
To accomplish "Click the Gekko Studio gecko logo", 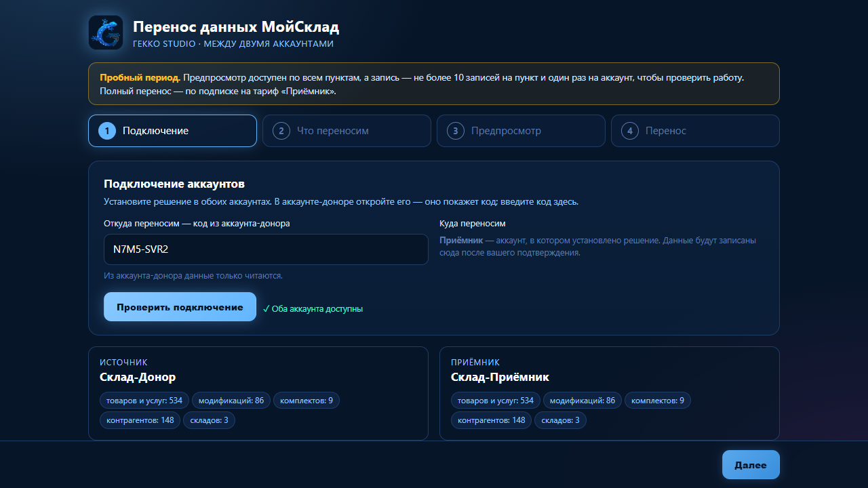I will point(106,33).
